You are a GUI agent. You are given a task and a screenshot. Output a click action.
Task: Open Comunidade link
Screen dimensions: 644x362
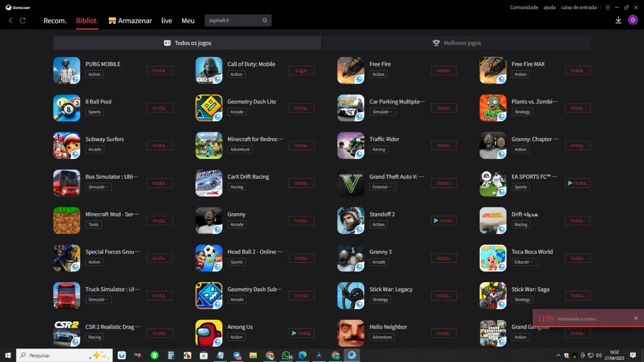(524, 7)
